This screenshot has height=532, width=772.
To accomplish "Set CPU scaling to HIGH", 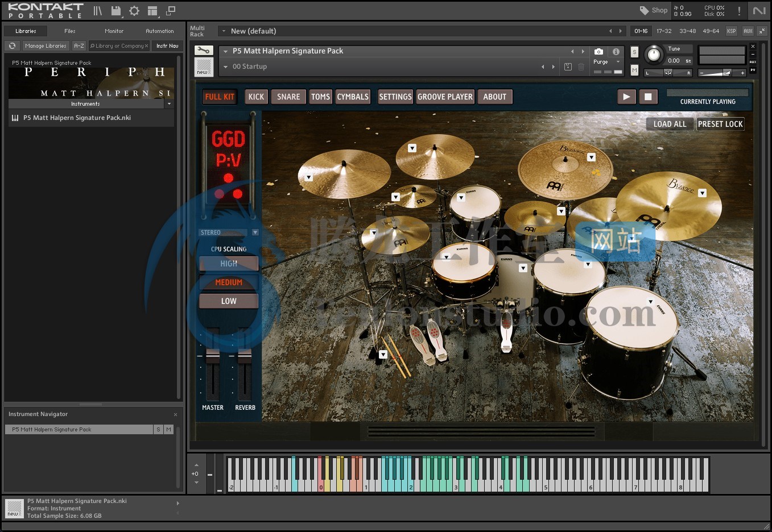I will tap(229, 264).
